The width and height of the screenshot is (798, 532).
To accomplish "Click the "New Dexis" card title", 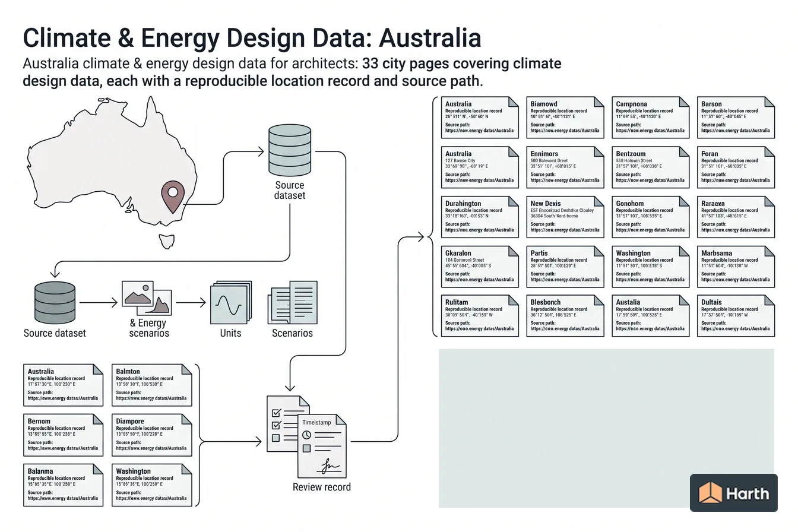I will click(546, 204).
